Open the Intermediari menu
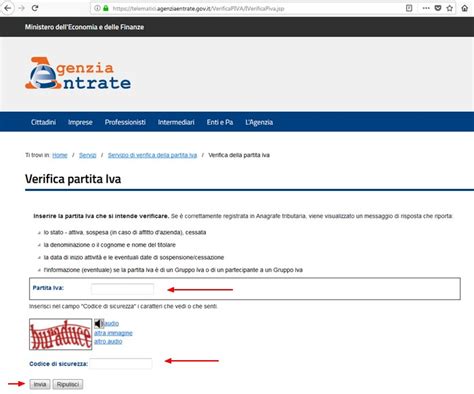The height and width of the screenshot is (394, 474). pos(176,122)
